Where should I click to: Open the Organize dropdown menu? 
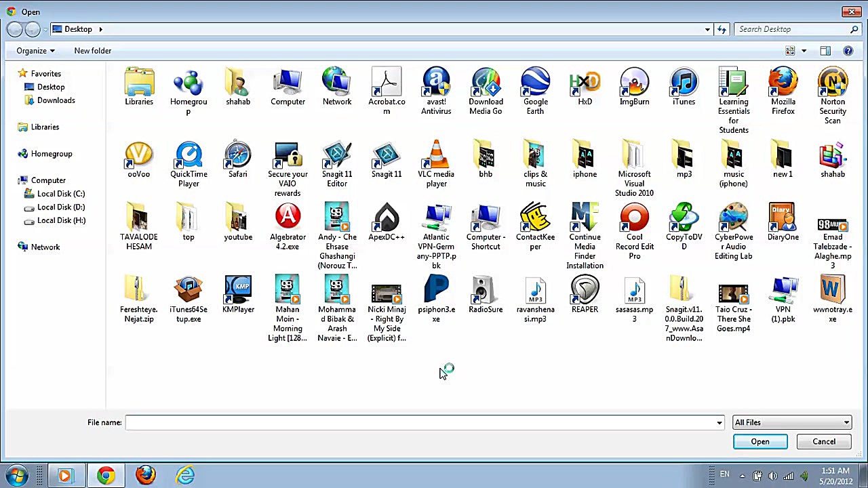[35, 51]
